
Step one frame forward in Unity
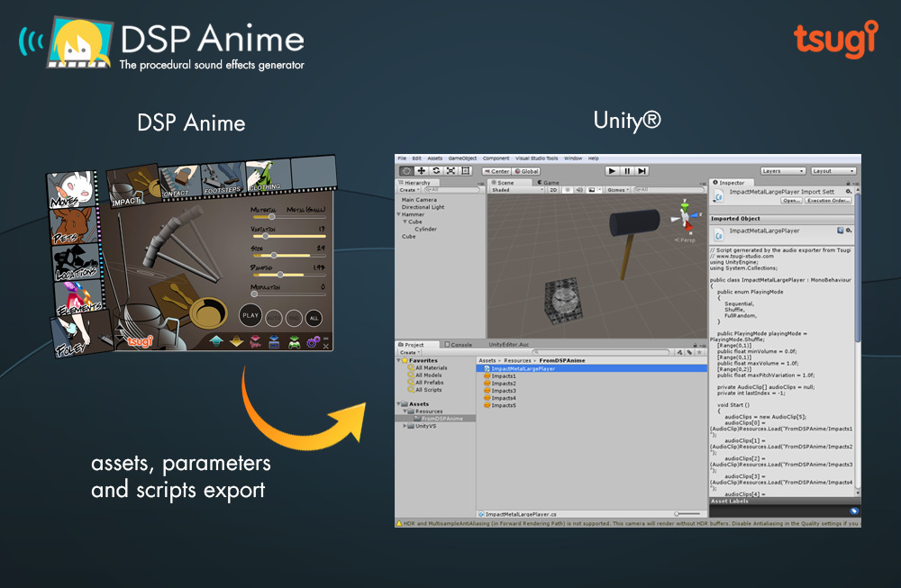point(642,171)
